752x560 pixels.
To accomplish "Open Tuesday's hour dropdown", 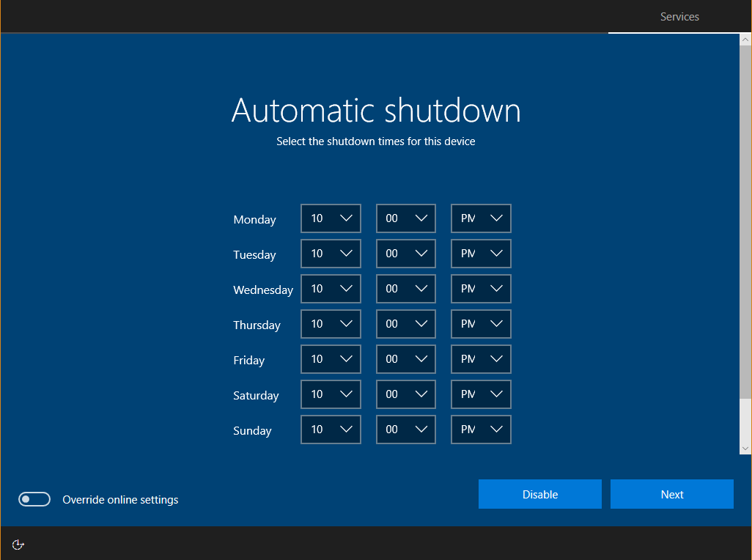I will [331, 254].
